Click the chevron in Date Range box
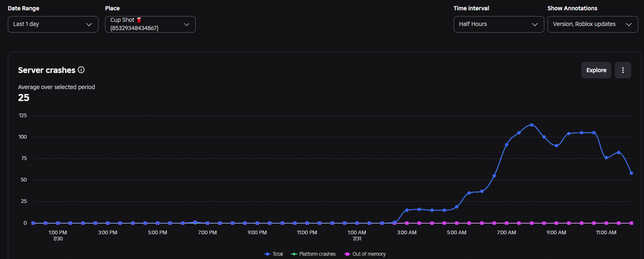This screenshot has height=259, width=644. pos(89,24)
